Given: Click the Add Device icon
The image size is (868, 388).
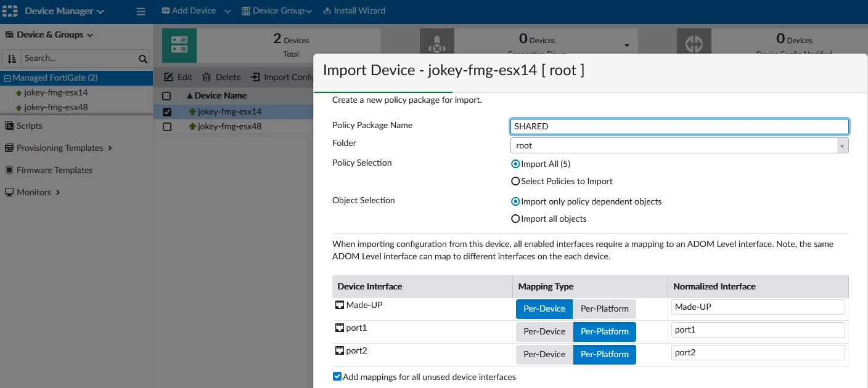Looking at the screenshot, I should [165, 10].
